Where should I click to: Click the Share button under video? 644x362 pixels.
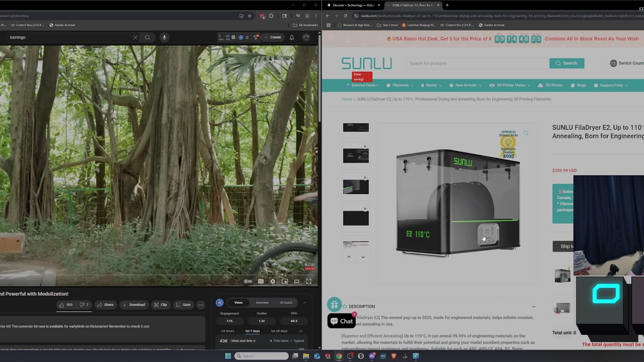(x=105, y=305)
